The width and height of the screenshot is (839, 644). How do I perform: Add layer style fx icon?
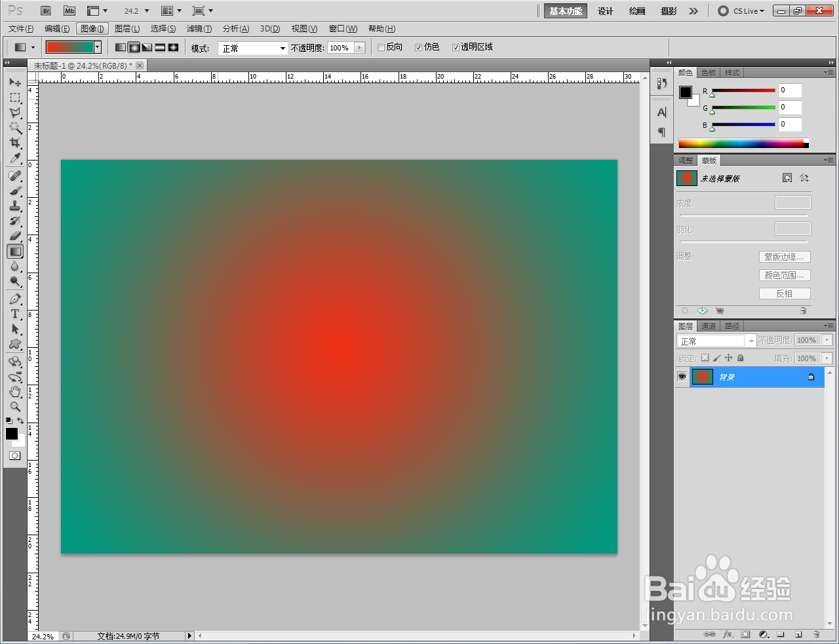[x=728, y=634]
